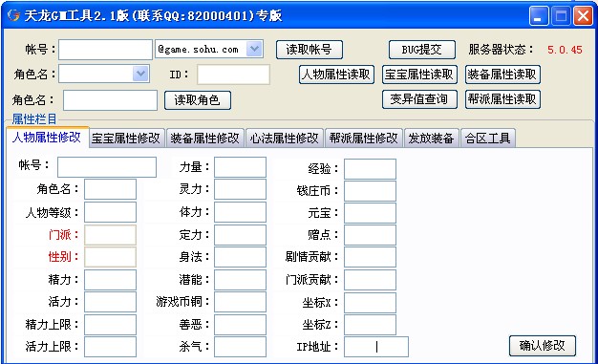Click 装备属性读取 button

(502, 74)
